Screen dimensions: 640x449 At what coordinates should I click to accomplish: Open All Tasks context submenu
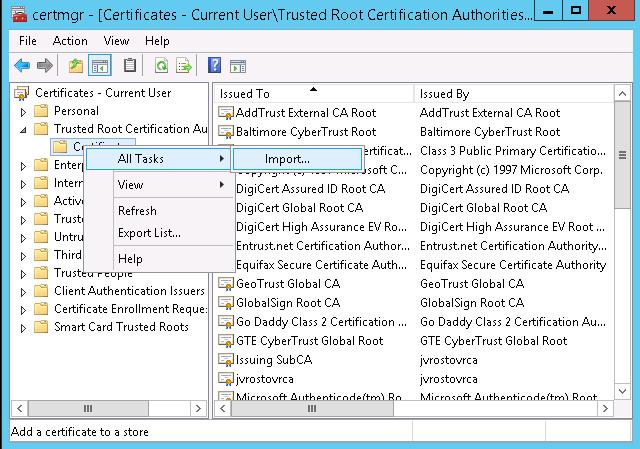[x=158, y=159]
